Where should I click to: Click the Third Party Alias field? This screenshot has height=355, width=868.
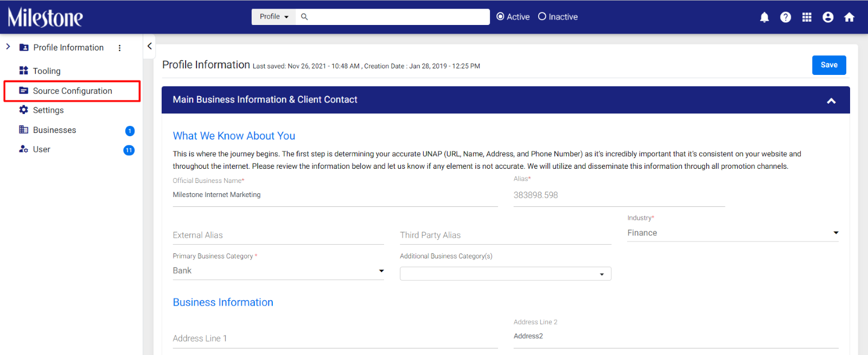click(x=506, y=235)
